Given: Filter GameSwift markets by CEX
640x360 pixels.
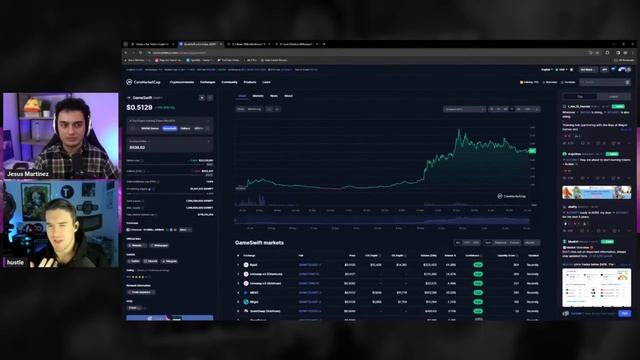Looking at the screenshot, I should click(x=467, y=242).
